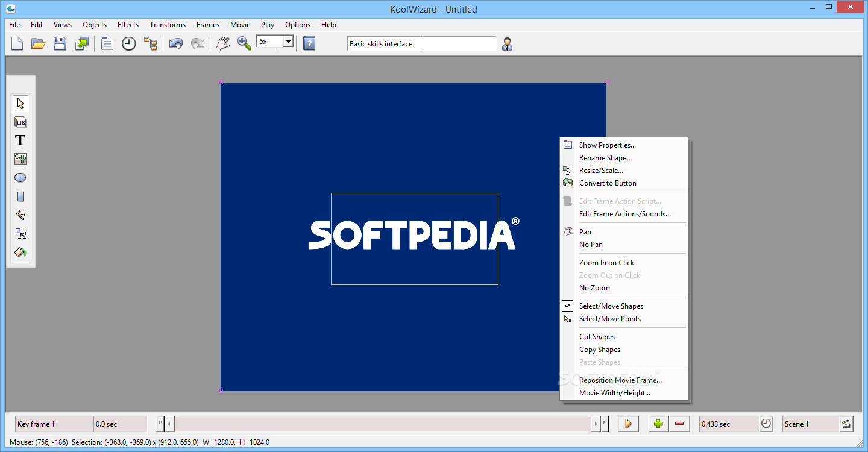Create a new file with the blank page icon
Viewport: 868px width, 452px height.
click(x=17, y=43)
